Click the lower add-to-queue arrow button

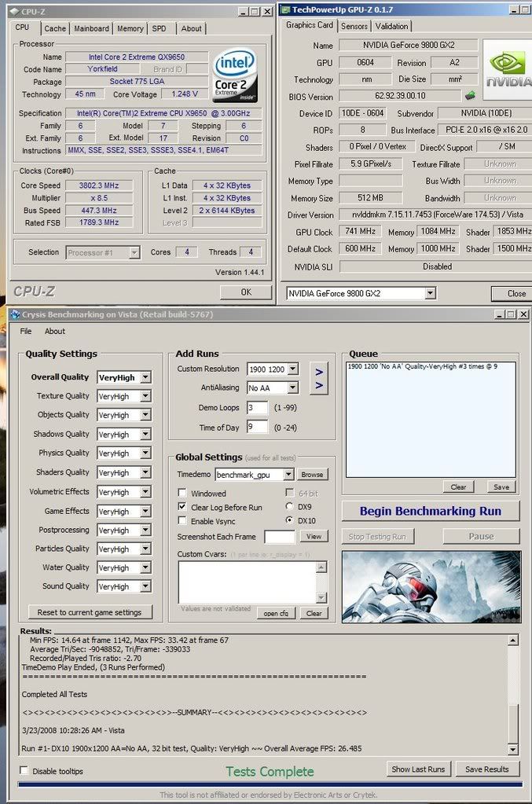click(319, 386)
